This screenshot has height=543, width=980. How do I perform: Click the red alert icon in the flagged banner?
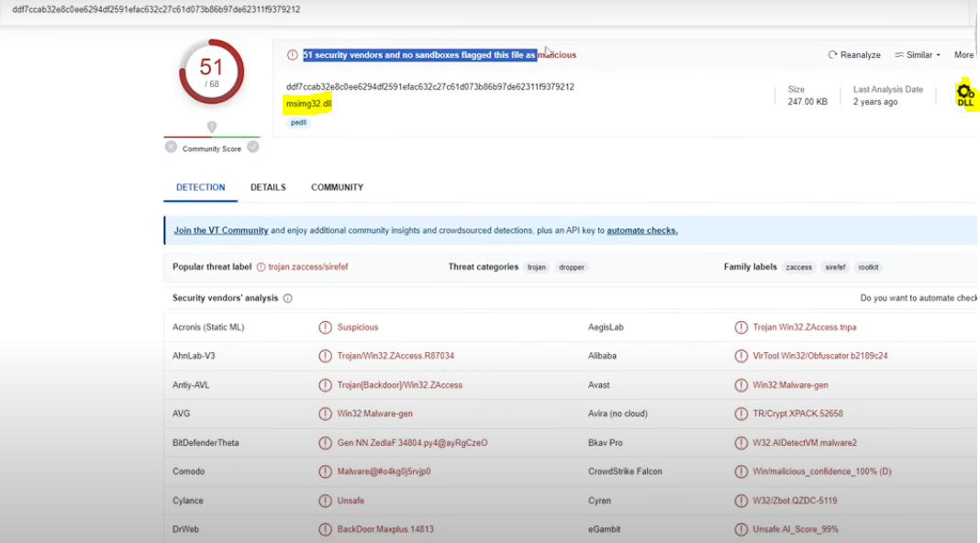coord(293,55)
